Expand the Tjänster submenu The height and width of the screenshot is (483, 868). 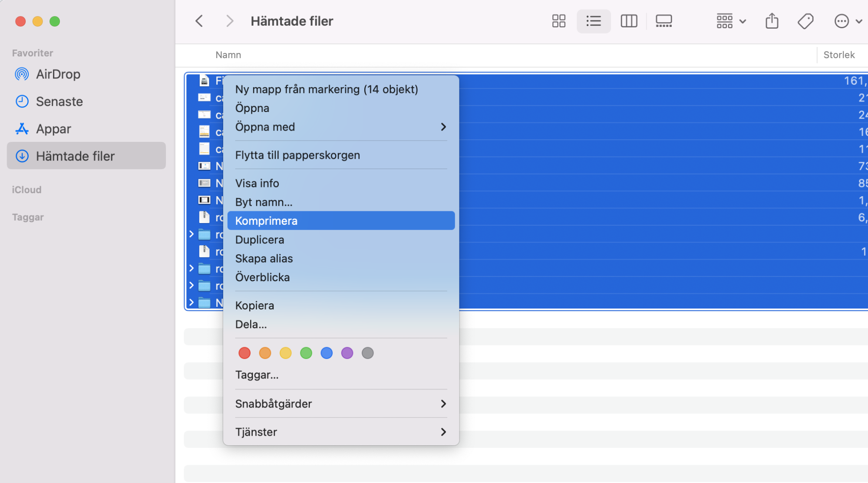pos(341,432)
